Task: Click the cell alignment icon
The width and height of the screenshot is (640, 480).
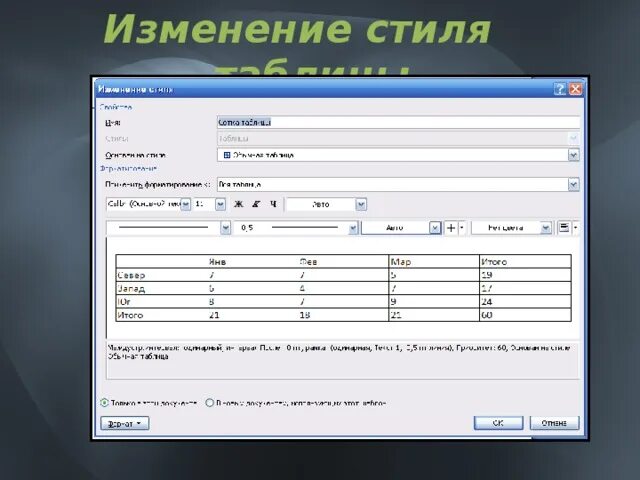Action: (x=564, y=228)
